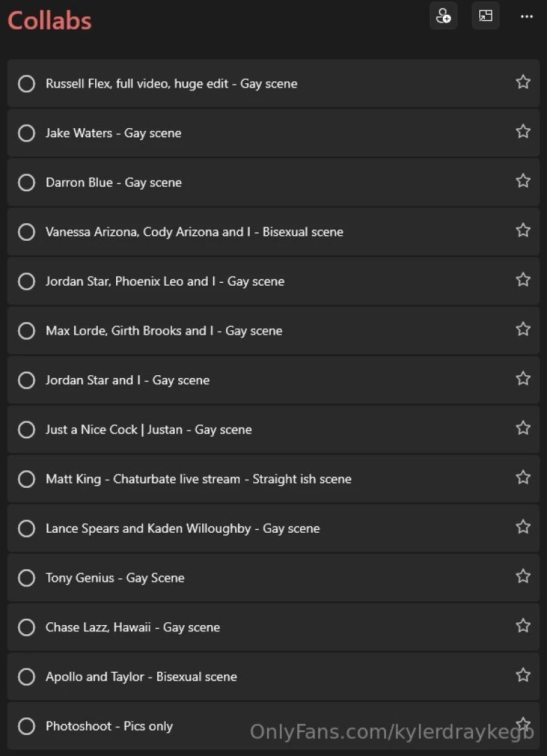This screenshot has height=756, width=547.
Task: Star the Darron Blue task
Action: (x=523, y=181)
